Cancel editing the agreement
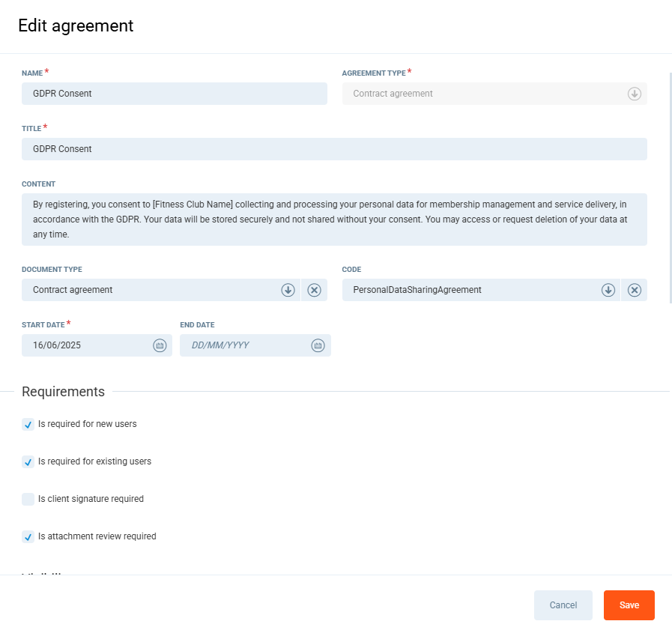Image resolution: width=672 pixels, height=639 pixels. coord(563,605)
